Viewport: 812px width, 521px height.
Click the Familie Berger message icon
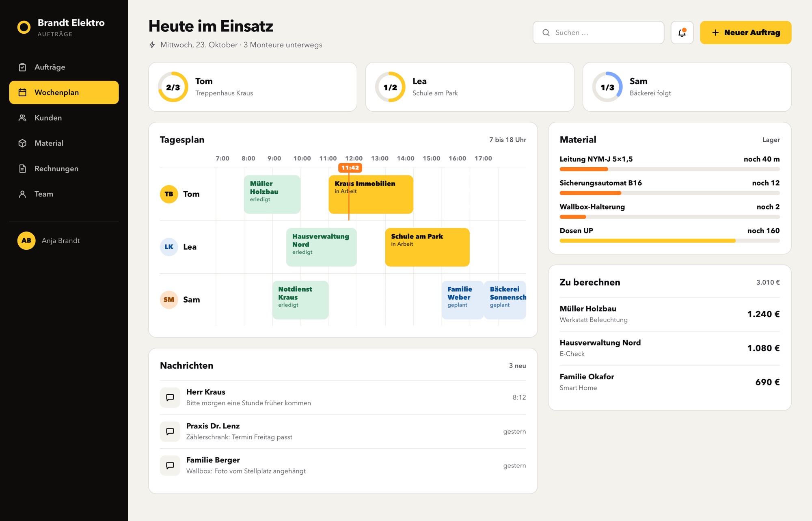tap(170, 466)
